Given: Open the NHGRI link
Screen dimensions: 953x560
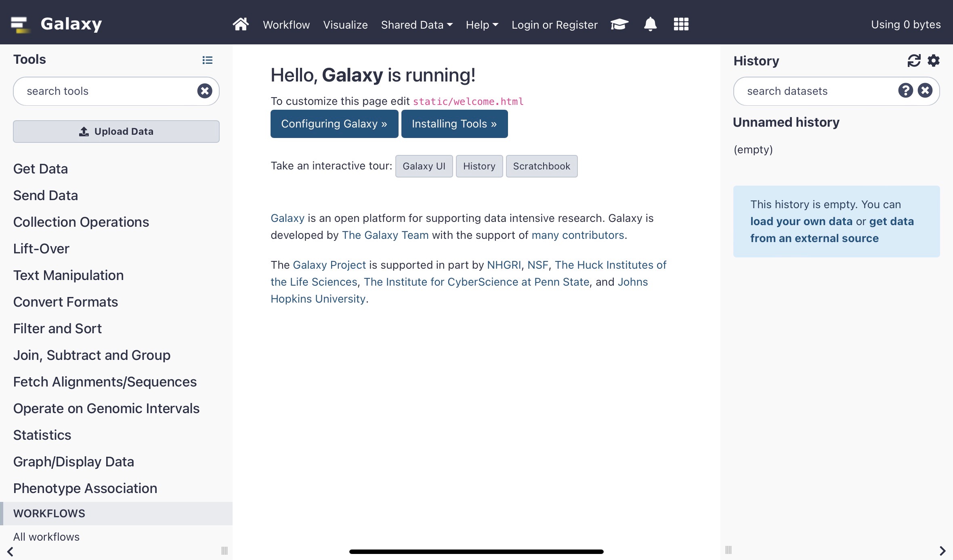Looking at the screenshot, I should coord(504,265).
